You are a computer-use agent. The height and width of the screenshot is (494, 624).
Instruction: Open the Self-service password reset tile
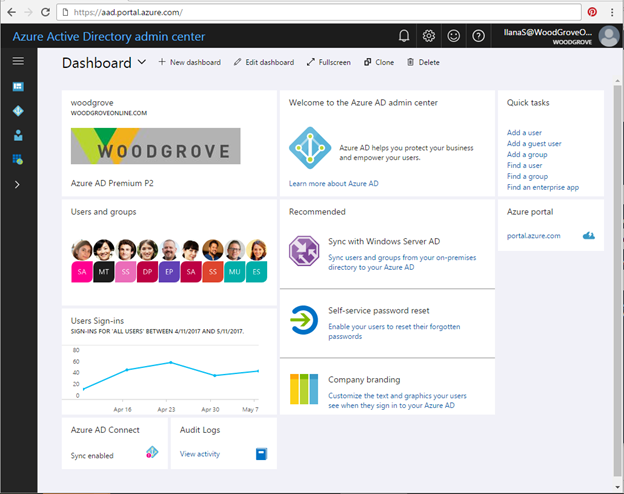click(386, 323)
